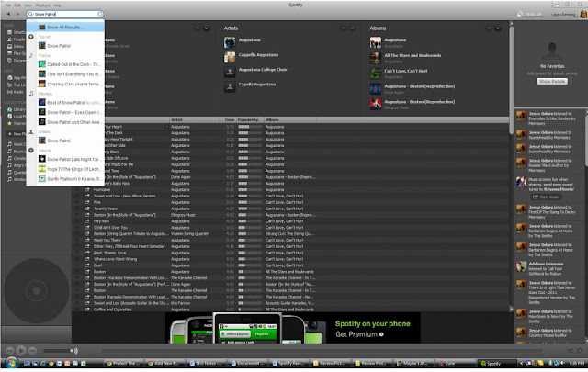Open the Starred collection
The image size is (588, 372).
click(x=17, y=123)
